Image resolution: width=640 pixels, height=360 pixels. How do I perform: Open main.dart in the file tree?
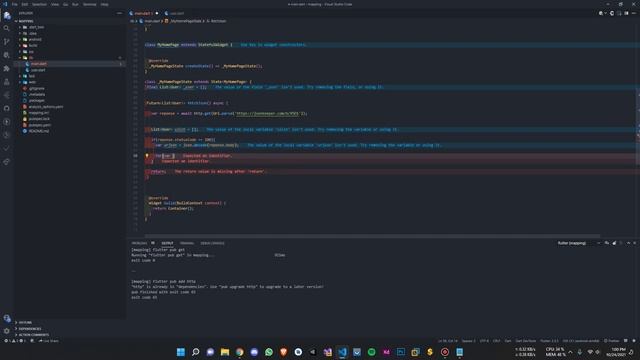click(x=38, y=64)
